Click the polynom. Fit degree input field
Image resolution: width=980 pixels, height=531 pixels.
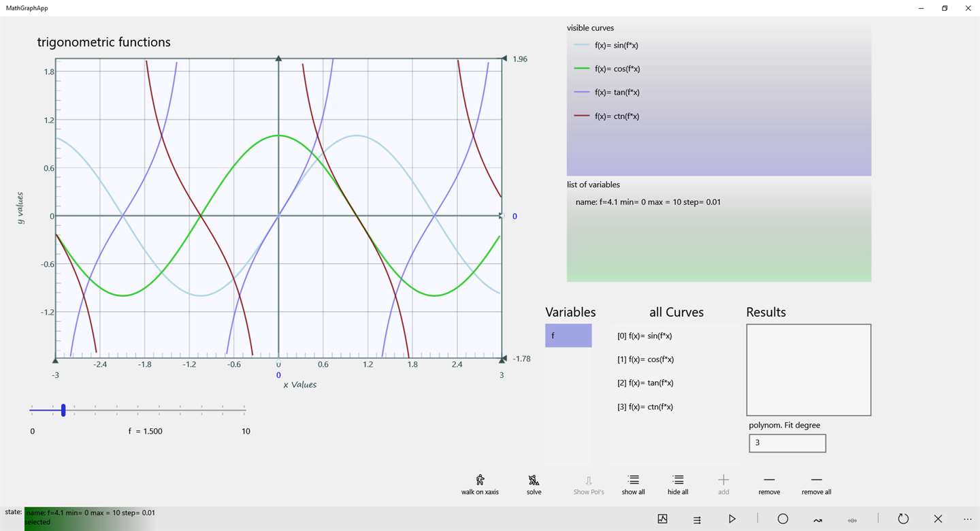point(787,442)
